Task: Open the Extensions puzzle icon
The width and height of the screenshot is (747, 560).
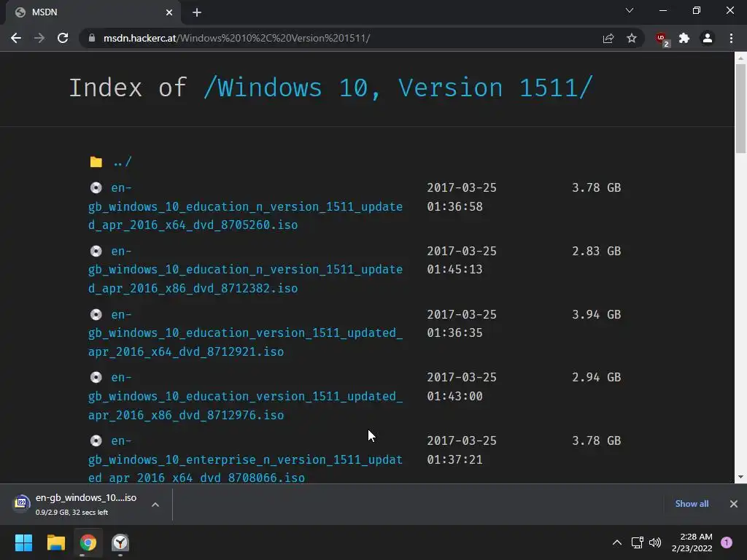Action: pyautogui.click(x=684, y=38)
